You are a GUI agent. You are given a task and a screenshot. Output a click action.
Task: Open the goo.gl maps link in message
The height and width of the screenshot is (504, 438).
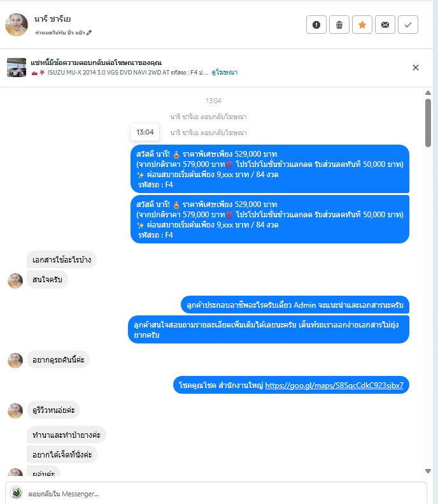[x=334, y=385]
